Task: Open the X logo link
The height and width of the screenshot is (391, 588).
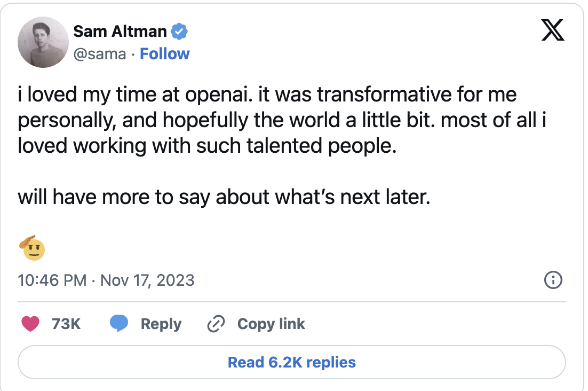Action: pos(552,29)
